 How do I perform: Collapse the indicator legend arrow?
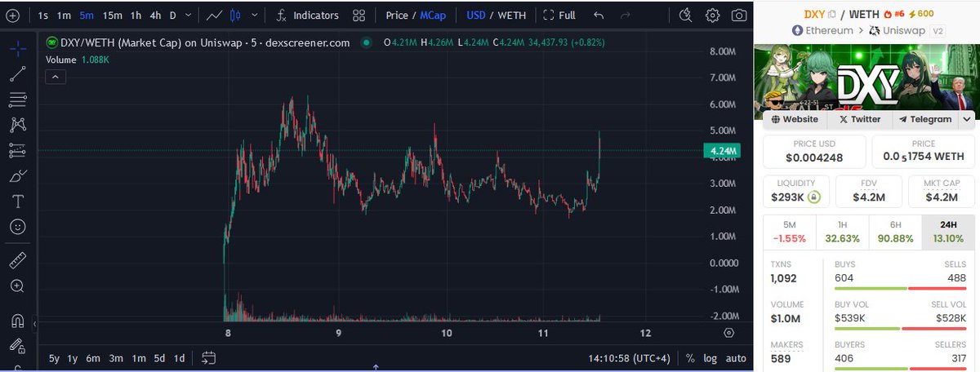tap(55, 77)
